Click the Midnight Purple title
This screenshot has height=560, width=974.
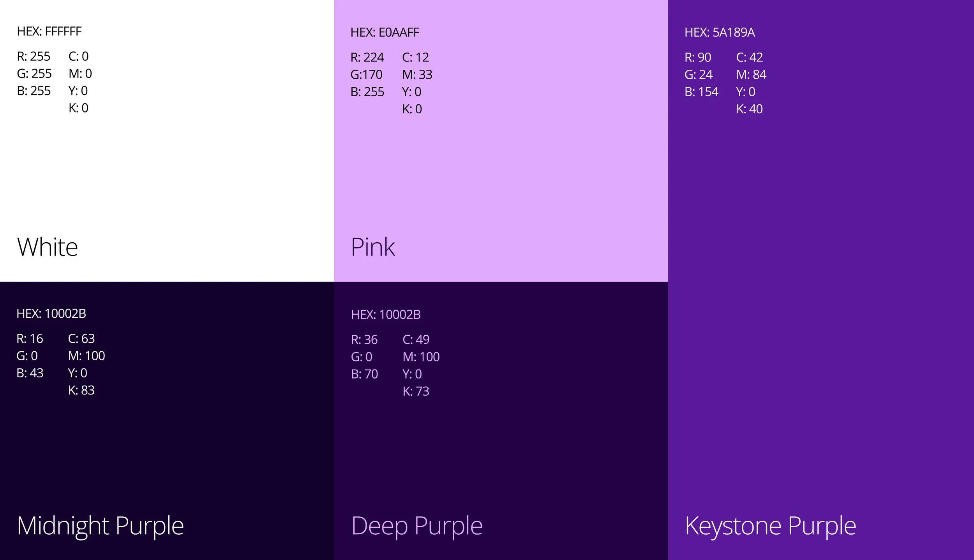pos(100,526)
